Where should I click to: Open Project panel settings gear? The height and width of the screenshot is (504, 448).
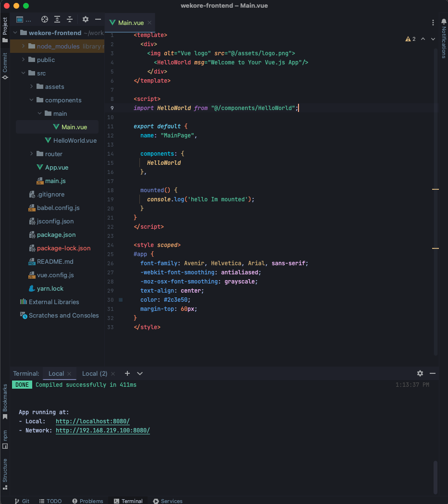[85, 19]
